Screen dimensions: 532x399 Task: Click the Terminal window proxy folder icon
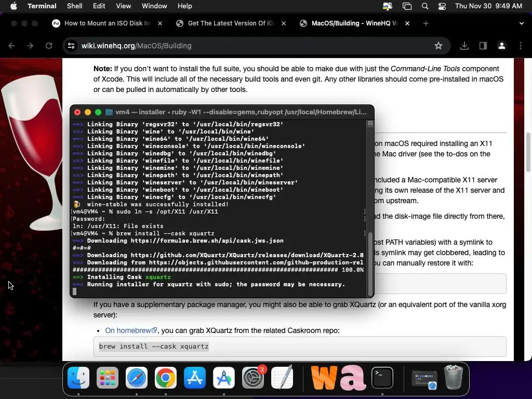click(109, 112)
